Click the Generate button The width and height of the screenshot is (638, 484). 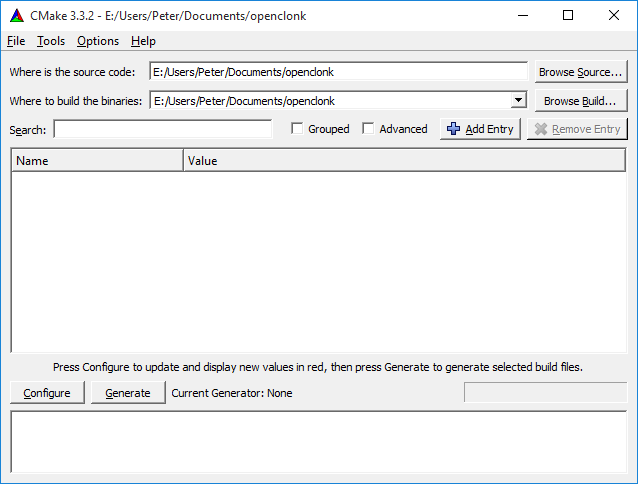[x=128, y=393]
